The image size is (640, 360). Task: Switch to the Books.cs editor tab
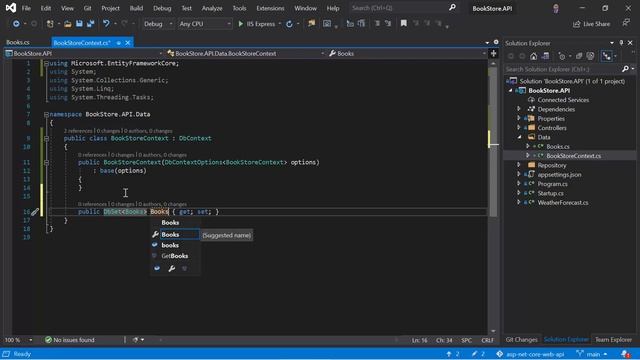(18, 42)
